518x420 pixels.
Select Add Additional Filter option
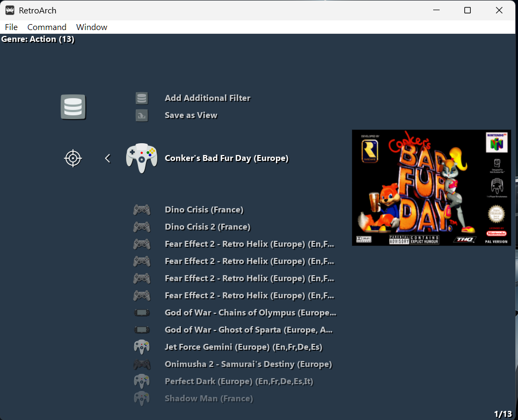[207, 98]
